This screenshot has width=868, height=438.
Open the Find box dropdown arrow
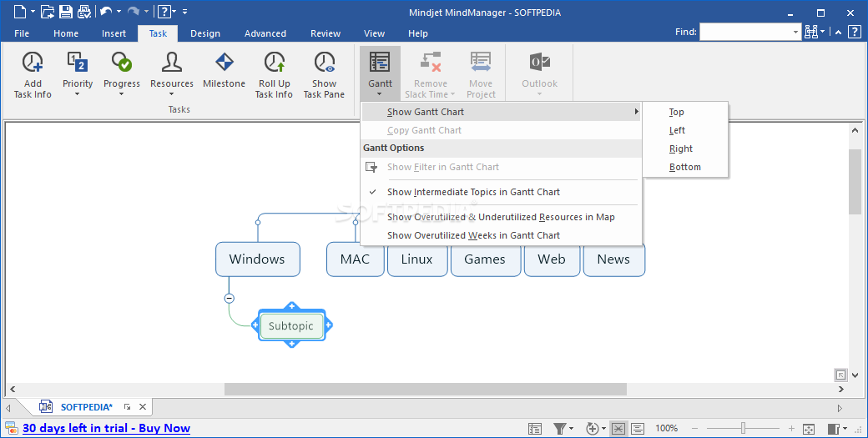coord(796,32)
